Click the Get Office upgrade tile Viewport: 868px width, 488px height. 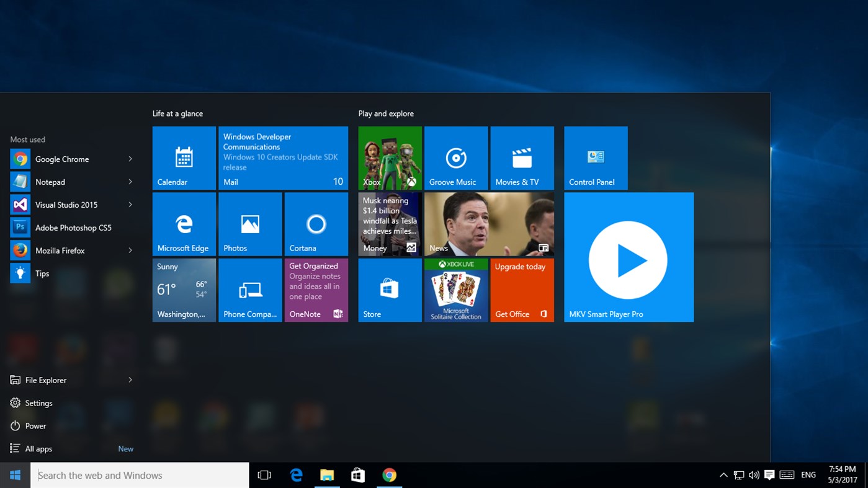522,290
